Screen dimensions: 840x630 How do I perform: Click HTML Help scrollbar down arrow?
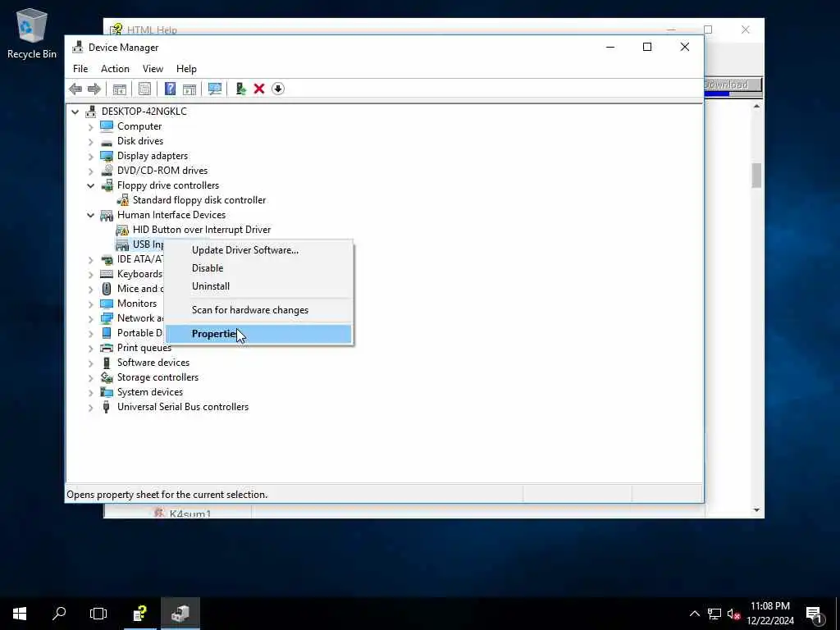click(756, 510)
